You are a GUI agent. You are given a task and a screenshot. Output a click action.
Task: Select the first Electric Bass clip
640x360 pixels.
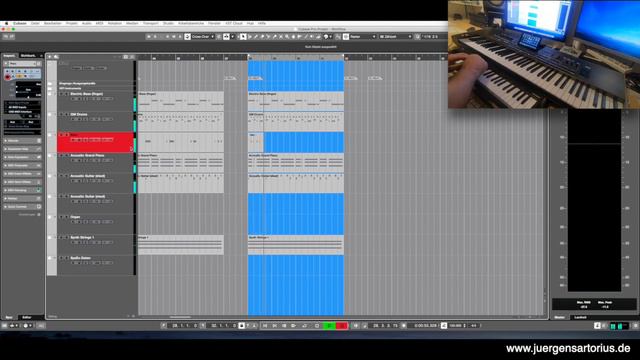pos(181,101)
